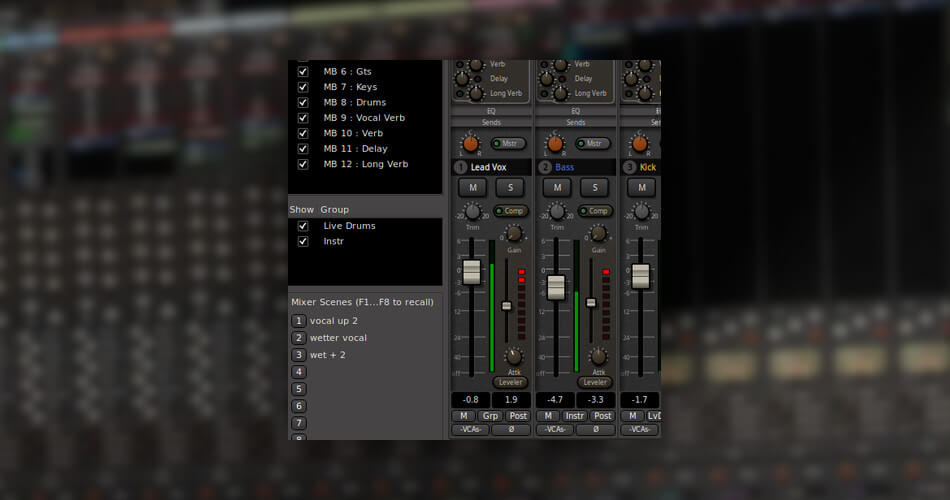Mute the Kick channel

point(642,188)
